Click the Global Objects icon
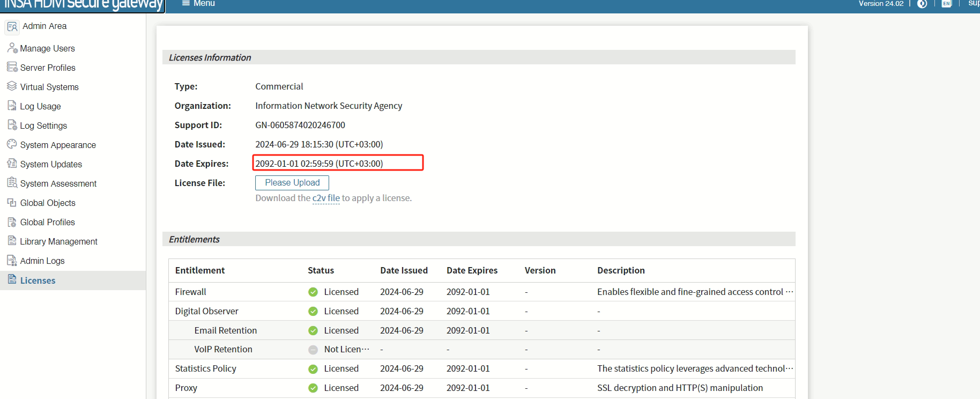This screenshot has height=399, width=980. pyautogui.click(x=12, y=202)
